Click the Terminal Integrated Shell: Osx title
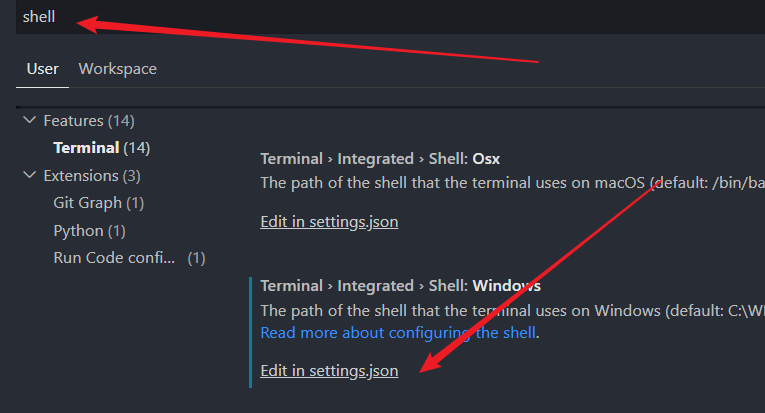Image resolution: width=765 pixels, height=413 pixels. click(x=380, y=159)
